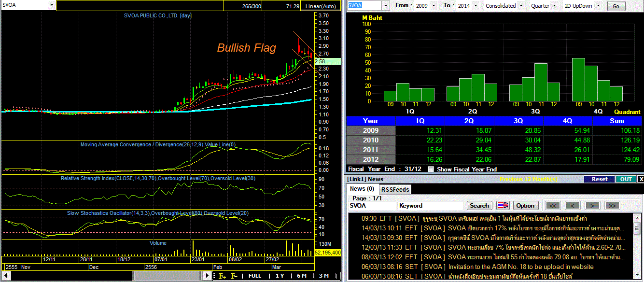Expand the From year 2009 dropdown

coord(433,6)
